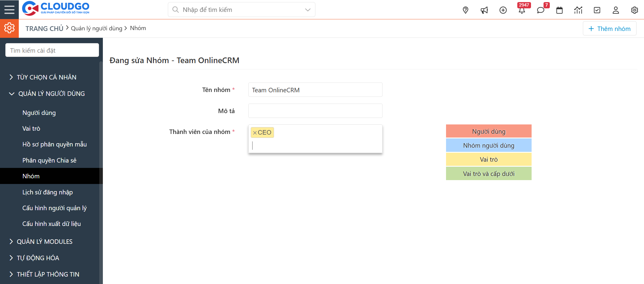Open Lịch sử đăng nhập menu item

pos(47,192)
